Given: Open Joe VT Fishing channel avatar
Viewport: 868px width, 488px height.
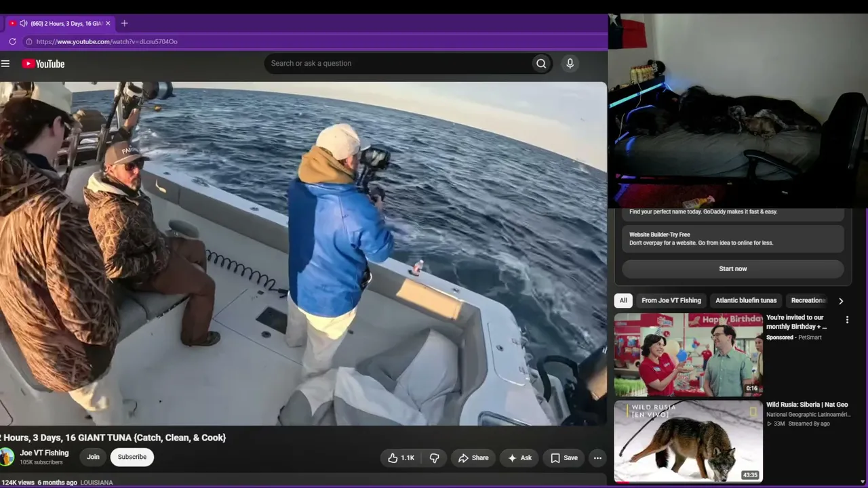Looking at the screenshot, I should click(x=6, y=457).
